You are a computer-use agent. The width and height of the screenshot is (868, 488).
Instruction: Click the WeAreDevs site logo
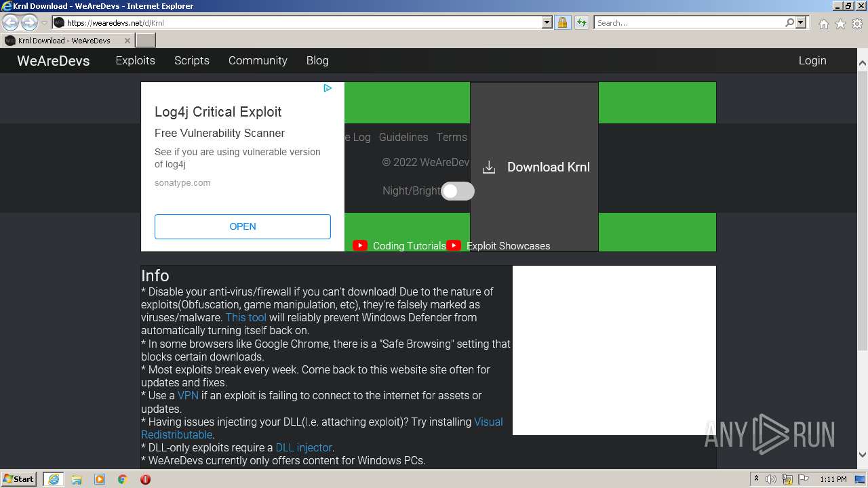pos(54,60)
